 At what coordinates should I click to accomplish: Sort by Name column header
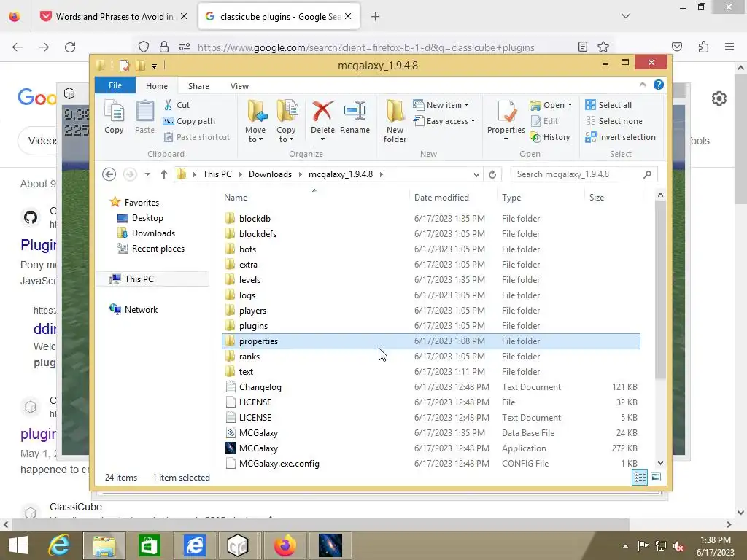pyautogui.click(x=314, y=197)
